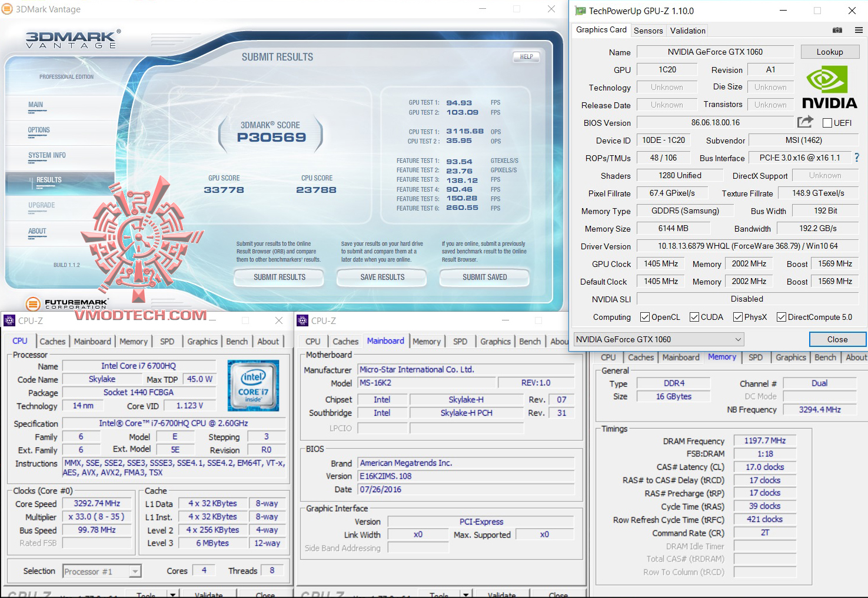868x598 pixels.
Task: Click the TechPowerUp GPU-Z title bar icon
Action: click(580, 11)
